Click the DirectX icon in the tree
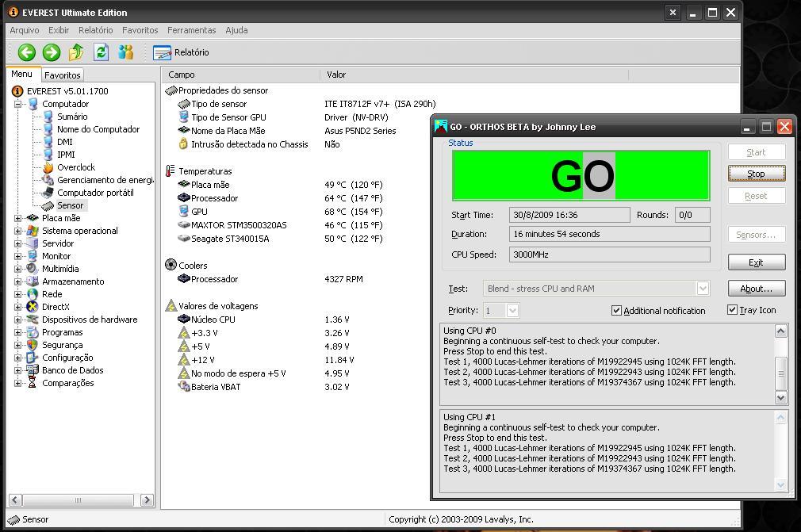The width and height of the screenshot is (801, 532). [33, 307]
